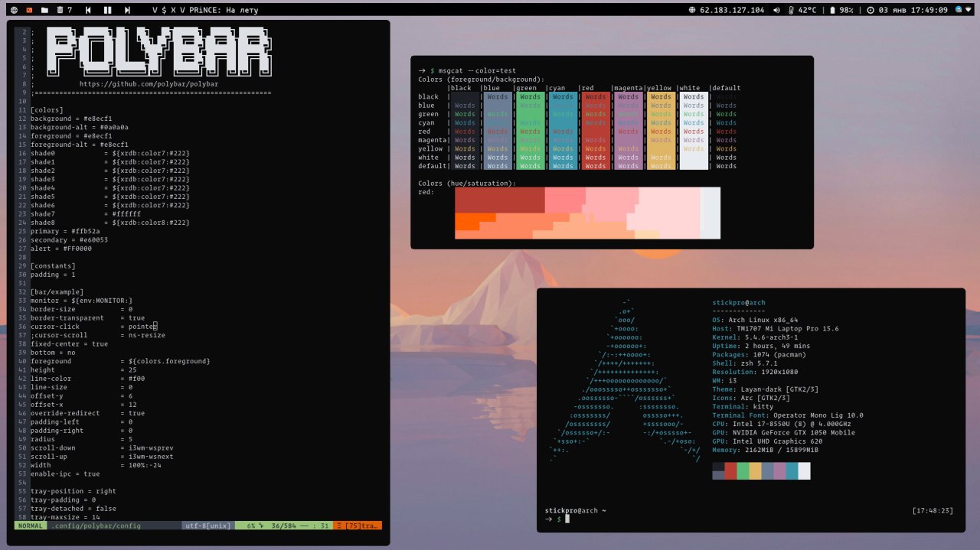Open the polybar GitHub URL in the editor
This screenshot has height=550, width=980.
149,84
